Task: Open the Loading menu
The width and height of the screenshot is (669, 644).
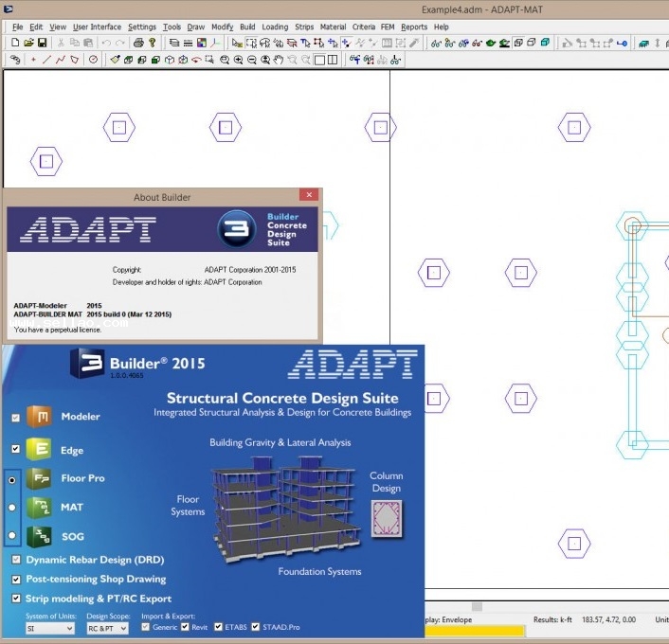Action: click(275, 27)
